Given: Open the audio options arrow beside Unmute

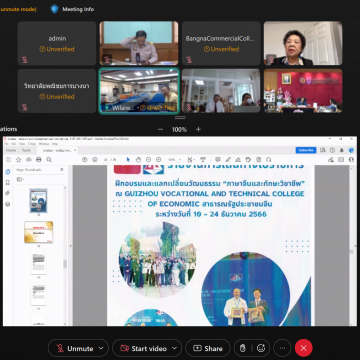Looking at the screenshot, I should 101,348.
